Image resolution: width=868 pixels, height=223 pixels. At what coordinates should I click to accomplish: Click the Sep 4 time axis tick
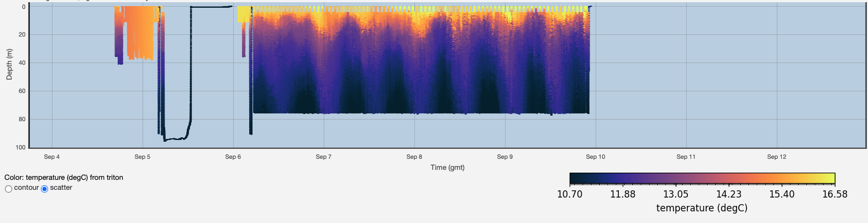52,157
